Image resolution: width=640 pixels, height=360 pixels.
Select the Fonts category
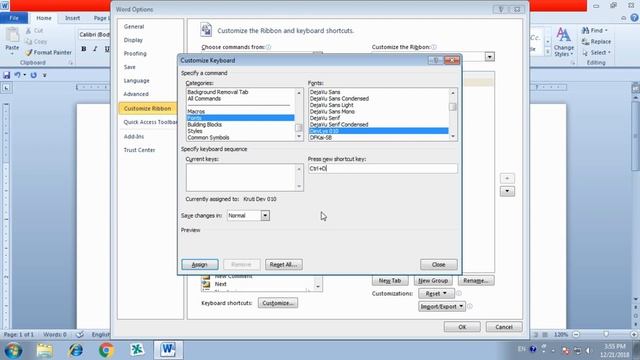(240, 118)
